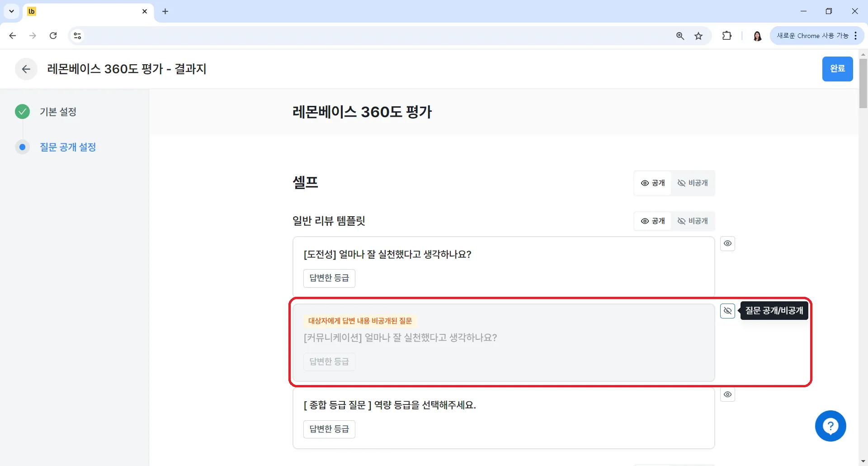
Task: Close the current browser tab
Action: pos(145,11)
